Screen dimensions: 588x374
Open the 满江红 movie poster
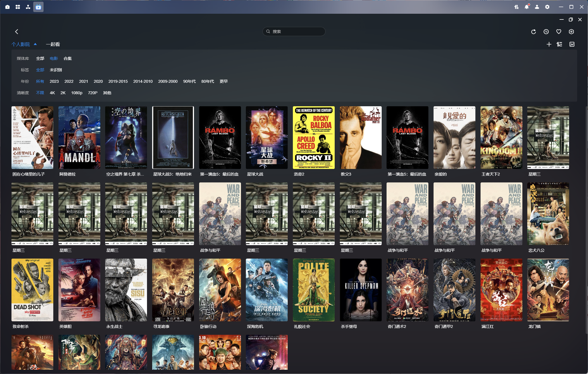coord(501,290)
